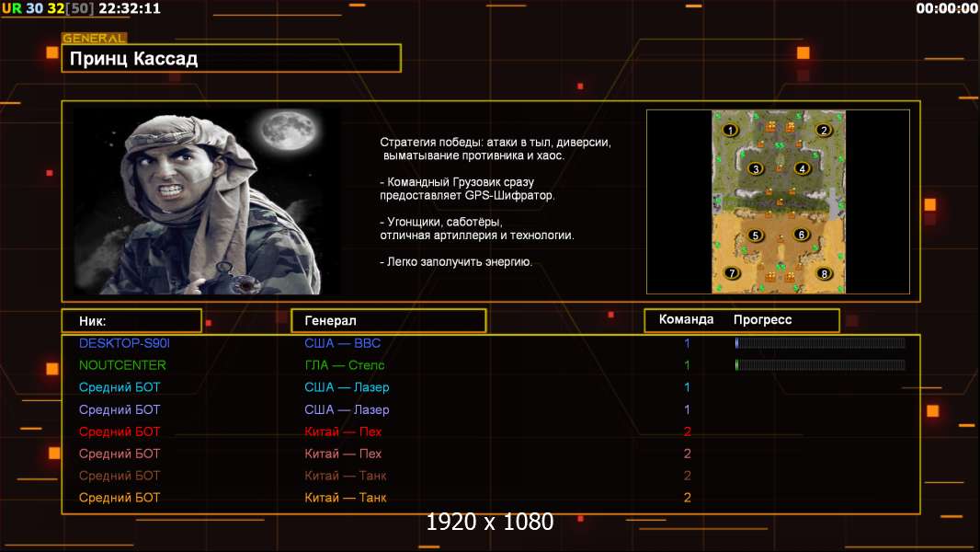Click the "Генерал" column header

pyautogui.click(x=389, y=321)
